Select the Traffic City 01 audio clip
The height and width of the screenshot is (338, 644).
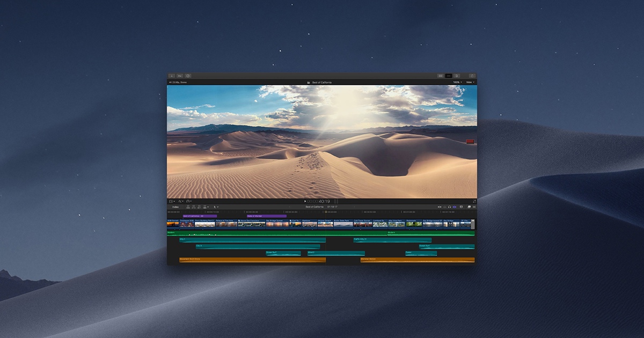point(392,240)
